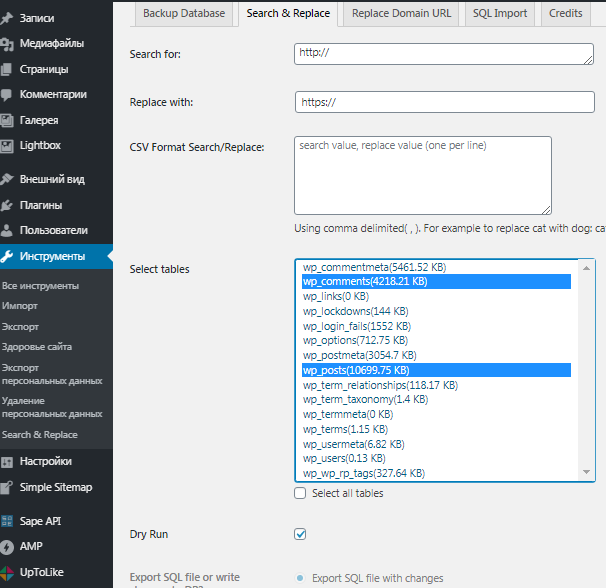The height and width of the screenshot is (588, 606).
Task: Click the Настройки settings icon
Action: click(x=7, y=461)
